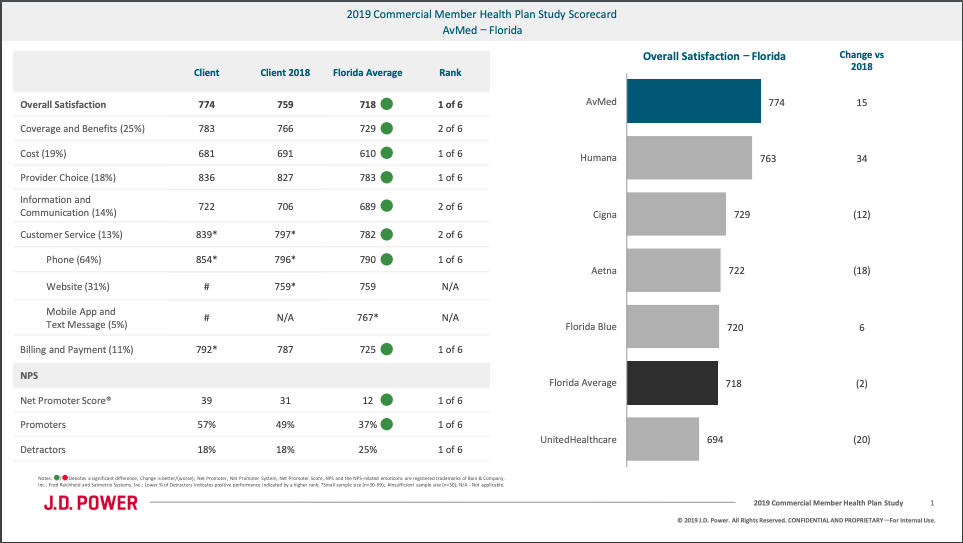Click the Detractors row label

point(43,449)
